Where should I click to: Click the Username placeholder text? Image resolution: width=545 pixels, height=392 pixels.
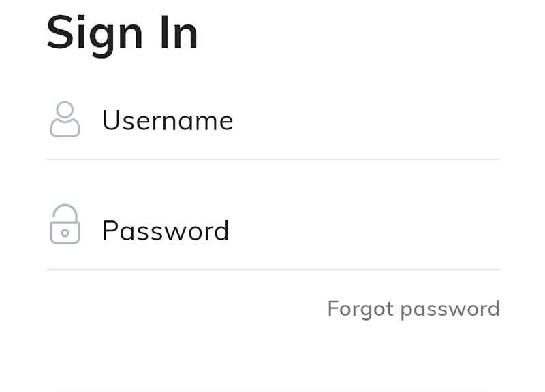point(168,120)
